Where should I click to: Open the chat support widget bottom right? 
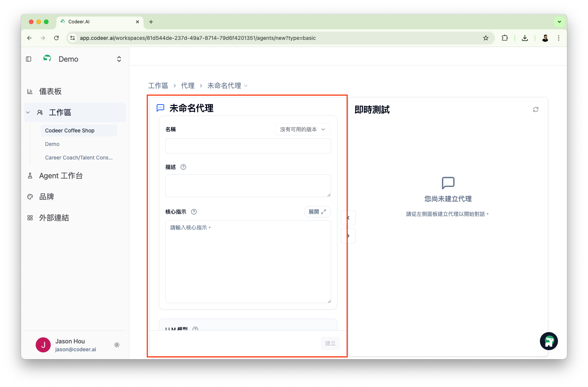[549, 341]
